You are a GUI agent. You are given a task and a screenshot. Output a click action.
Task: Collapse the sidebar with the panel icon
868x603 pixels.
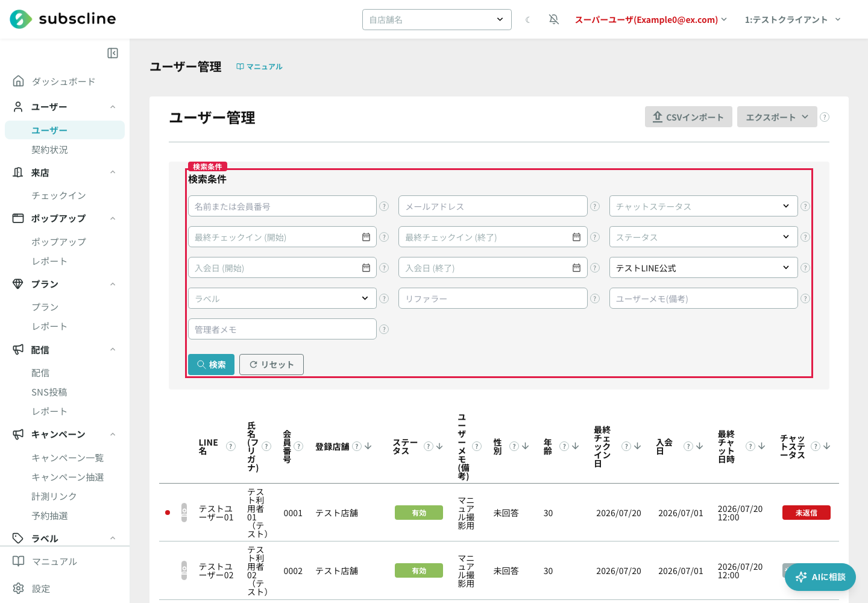pos(113,53)
